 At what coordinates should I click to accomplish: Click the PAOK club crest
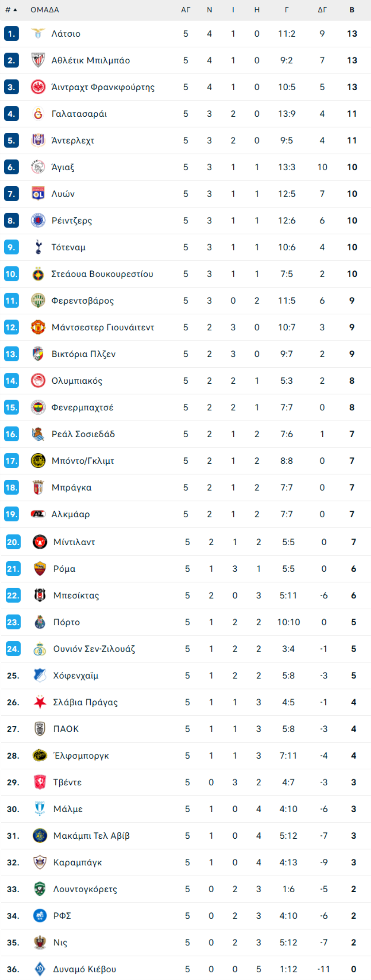coord(40,729)
